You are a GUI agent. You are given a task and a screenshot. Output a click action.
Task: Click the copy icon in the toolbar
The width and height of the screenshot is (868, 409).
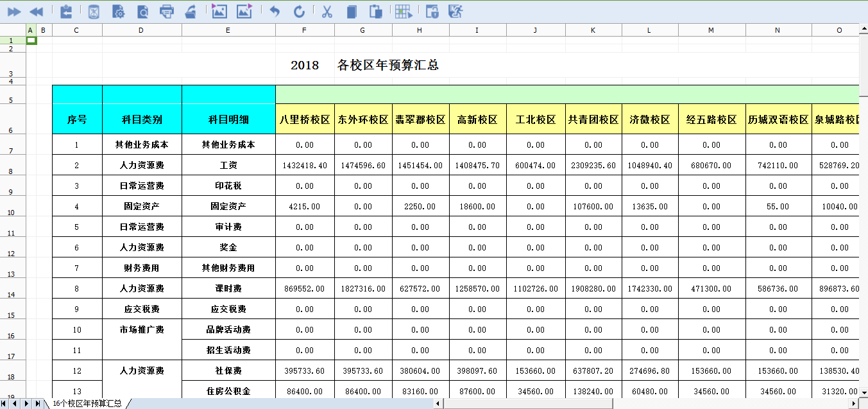(351, 11)
